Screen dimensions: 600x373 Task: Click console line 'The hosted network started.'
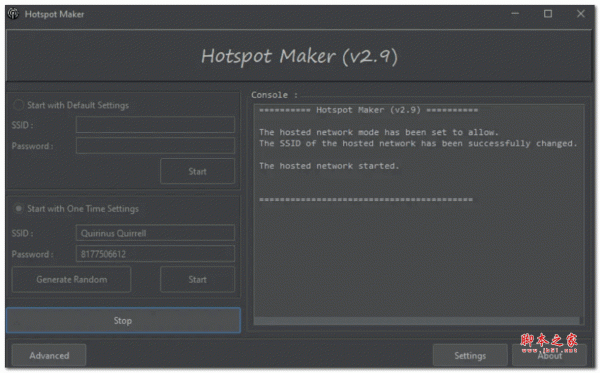click(x=329, y=166)
